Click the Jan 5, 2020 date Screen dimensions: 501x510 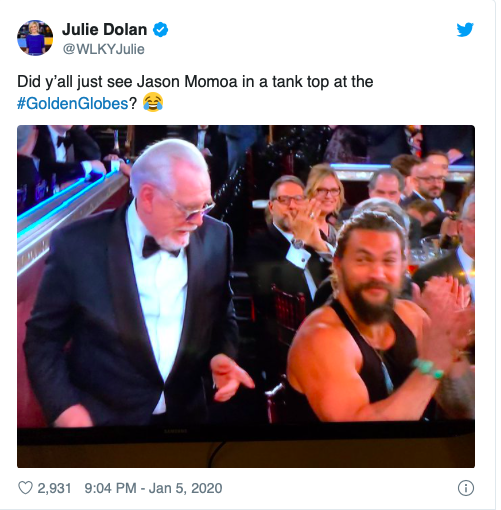tap(185, 488)
